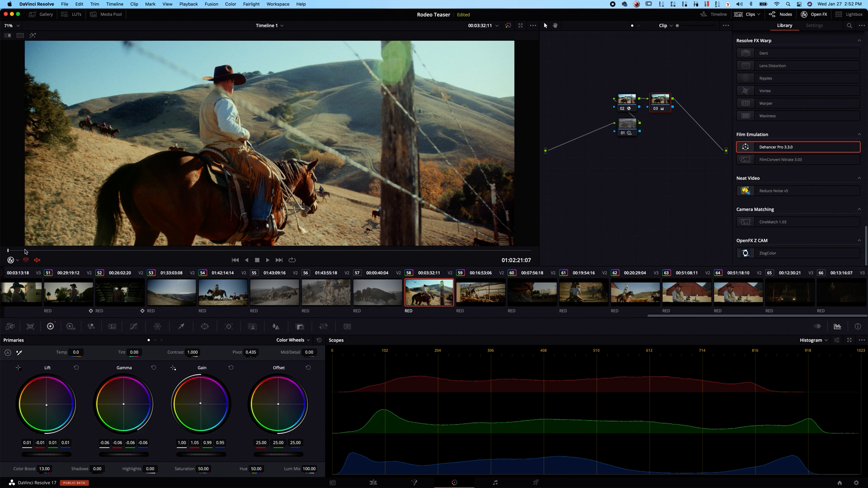Switch to the Fairlight page icon
This screenshot has width=868, height=488.
coord(495,483)
